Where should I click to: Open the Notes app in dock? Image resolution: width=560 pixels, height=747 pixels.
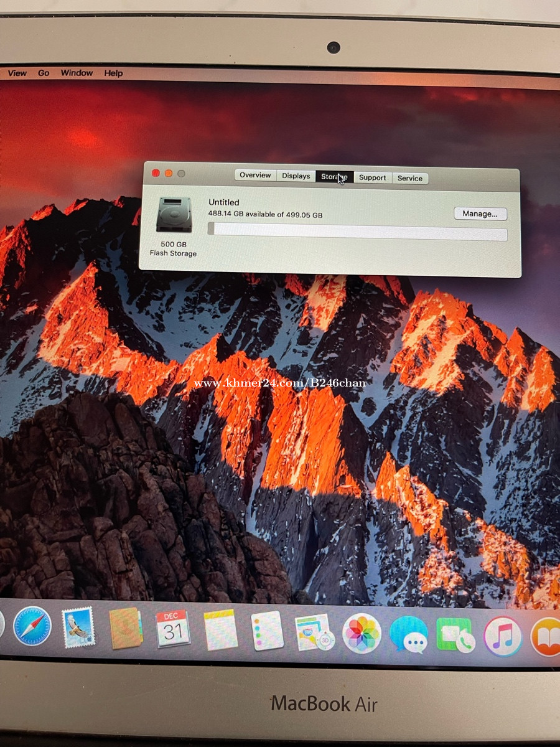pyautogui.click(x=220, y=629)
